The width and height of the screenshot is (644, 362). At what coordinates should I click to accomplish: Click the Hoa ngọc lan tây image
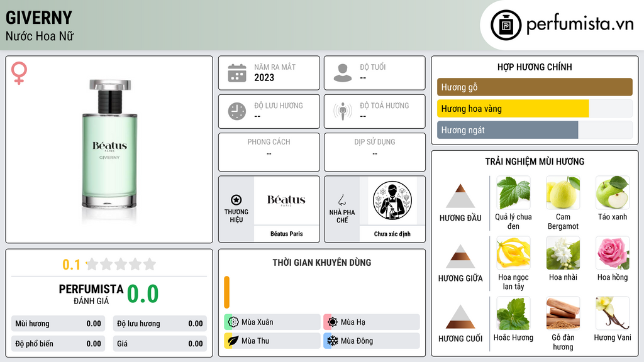(513, 253)
